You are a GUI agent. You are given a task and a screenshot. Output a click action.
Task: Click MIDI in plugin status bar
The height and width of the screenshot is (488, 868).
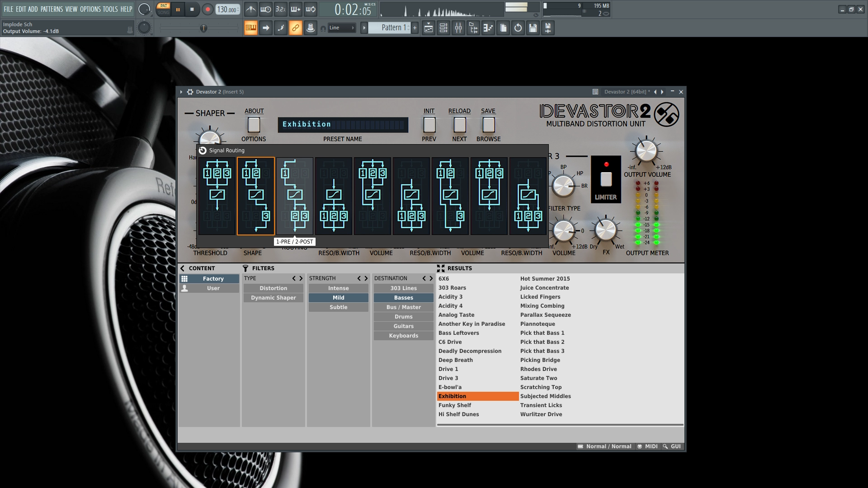tap(647, 446)
